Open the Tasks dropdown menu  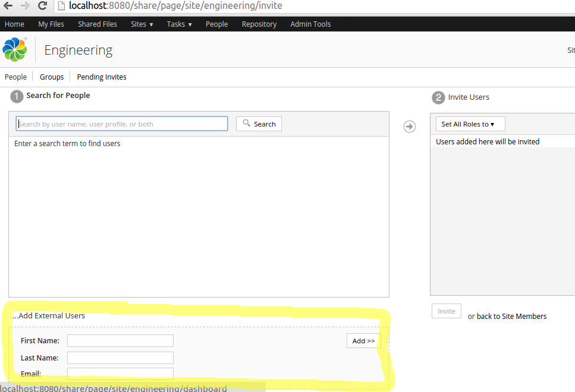click(x=178, y=24)
